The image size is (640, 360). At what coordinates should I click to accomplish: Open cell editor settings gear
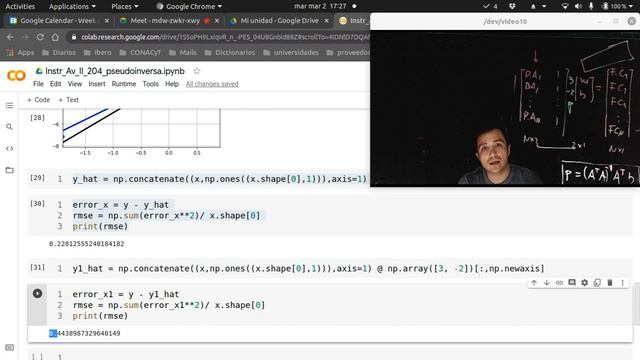tap(584, 282)
